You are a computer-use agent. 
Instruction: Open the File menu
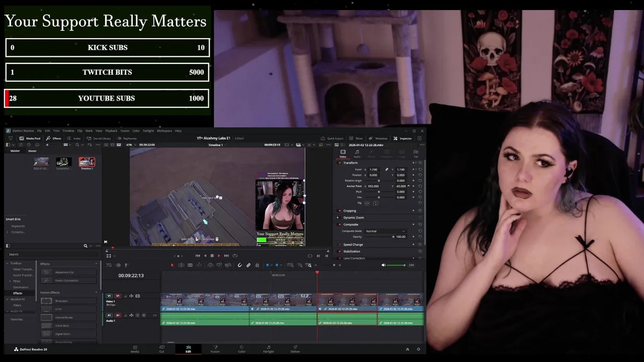pyautogui.click(x=39, y=131)
